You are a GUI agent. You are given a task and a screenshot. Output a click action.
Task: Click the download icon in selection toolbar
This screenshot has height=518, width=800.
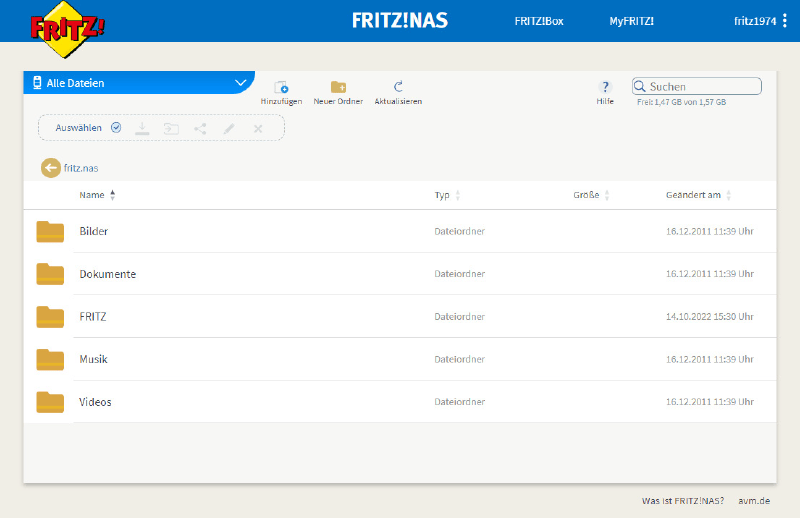(x=142, y=128)
